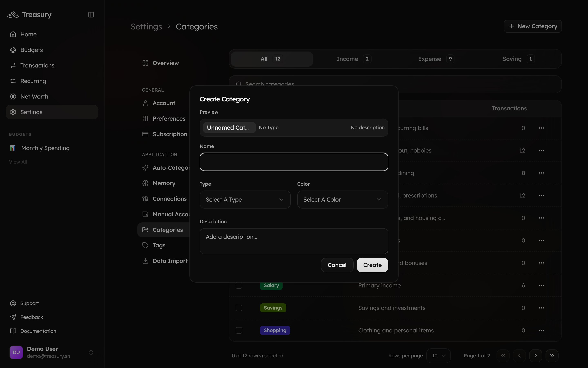Screen dimensions: 588x368
Task: Click the Home house icon
Action: tap(13, 34)
